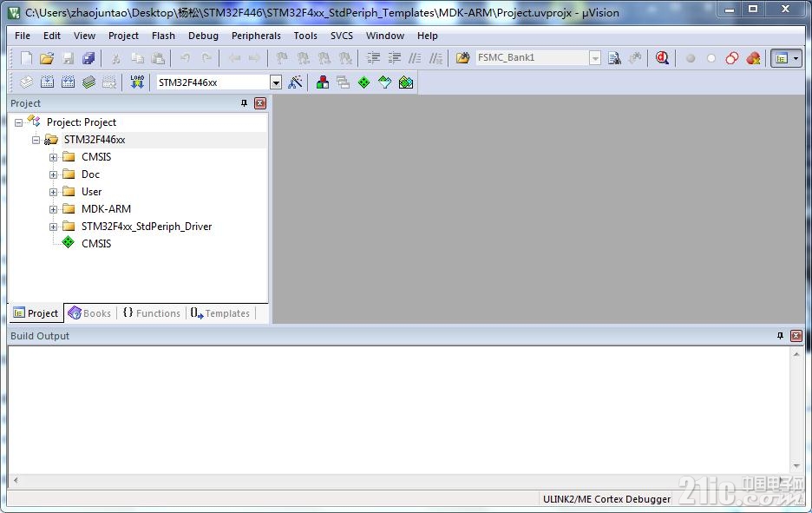Open the window layout dropdown arrow
812x513 pixels.
coord(796,58)
